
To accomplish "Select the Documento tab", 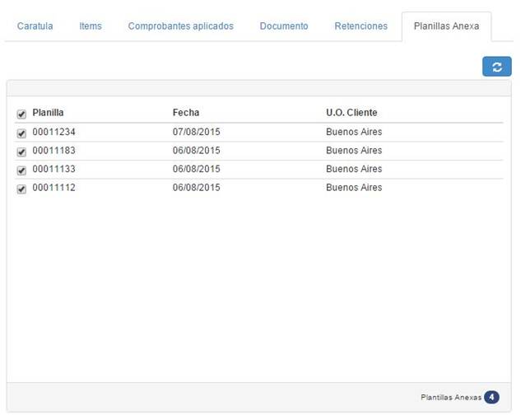I will click(284, 26).
